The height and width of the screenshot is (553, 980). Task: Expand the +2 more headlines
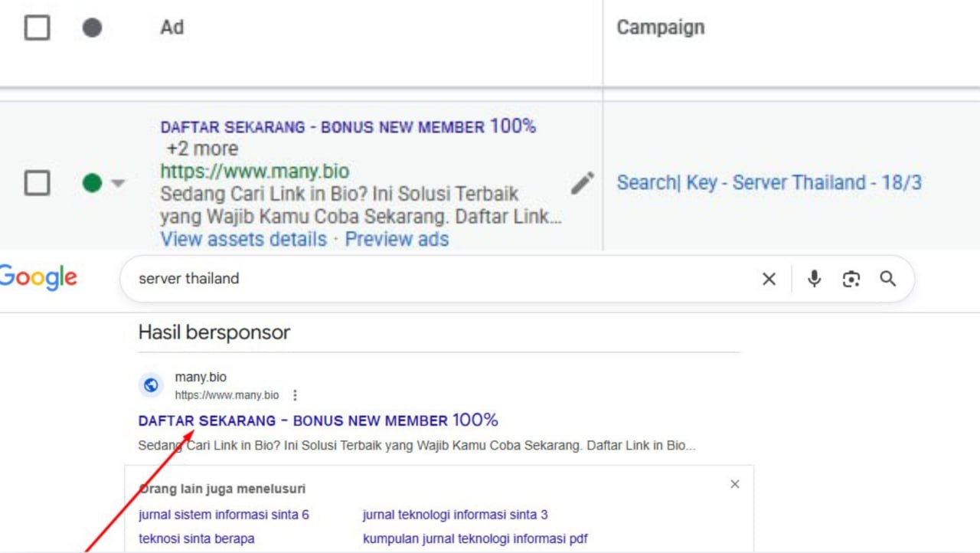click(202, 149)
